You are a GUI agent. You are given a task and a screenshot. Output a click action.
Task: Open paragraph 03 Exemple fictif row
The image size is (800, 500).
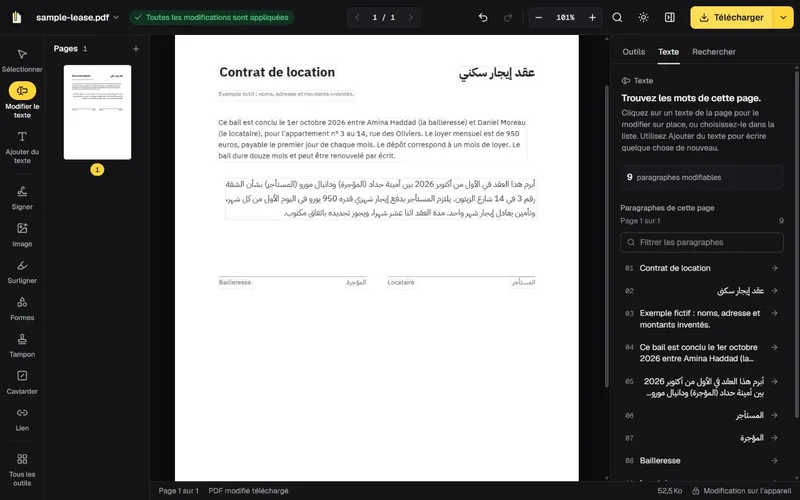tap(702, 319)
